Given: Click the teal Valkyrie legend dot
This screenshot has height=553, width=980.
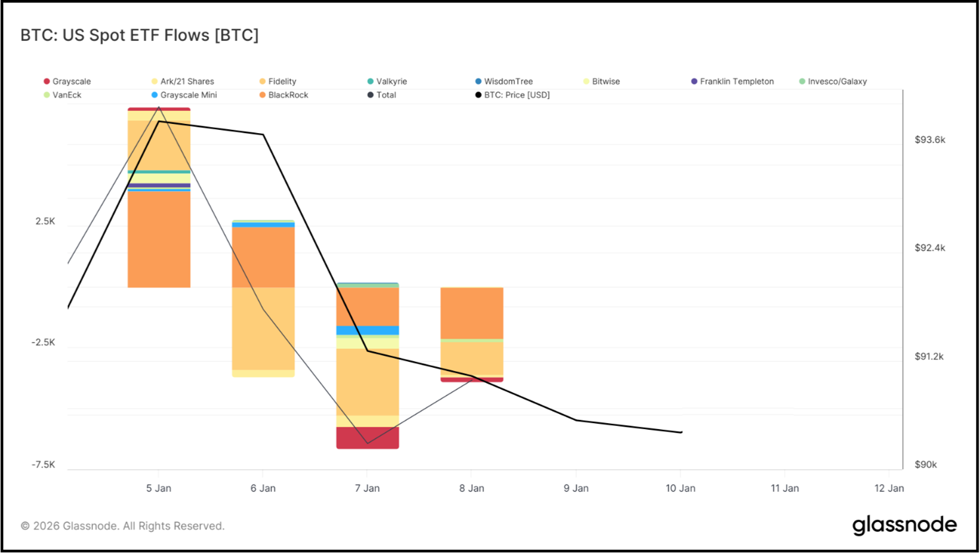Looking at the screenshot, I should coord(371,82).
